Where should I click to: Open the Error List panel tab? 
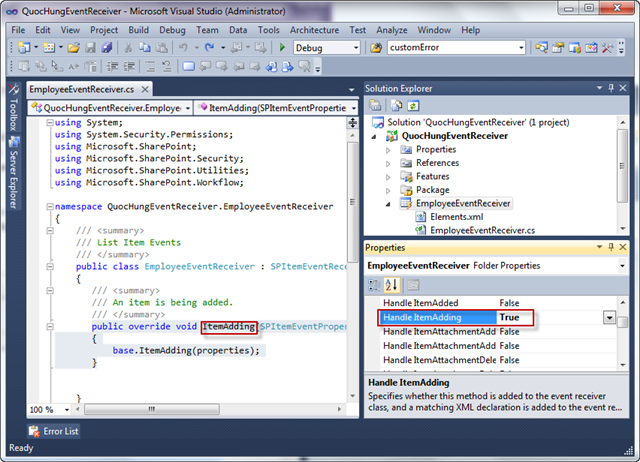pyautogui.click(x=53, y=431)
